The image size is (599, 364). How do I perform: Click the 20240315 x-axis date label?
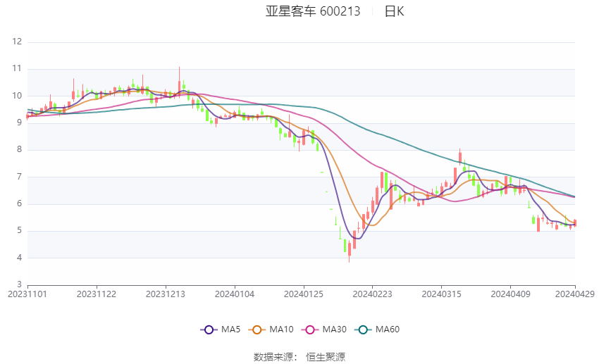(x=442, y=294)
